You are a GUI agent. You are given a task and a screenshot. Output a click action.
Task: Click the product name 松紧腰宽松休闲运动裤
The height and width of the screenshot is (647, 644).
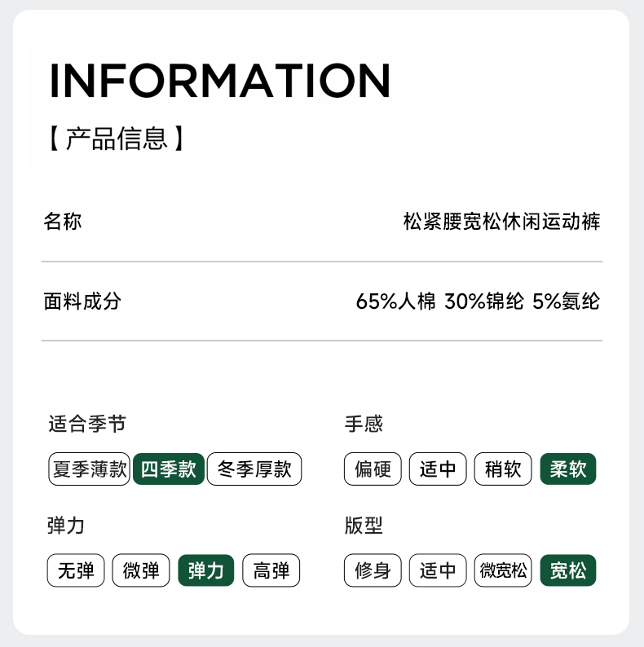click(501, 221)
